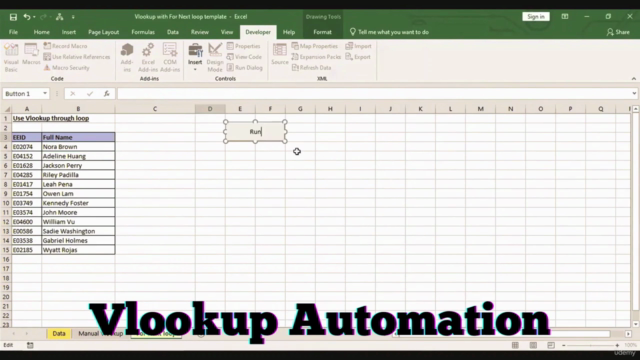Open Excel Add-ins
640x360 pixels.
point(148,58)
